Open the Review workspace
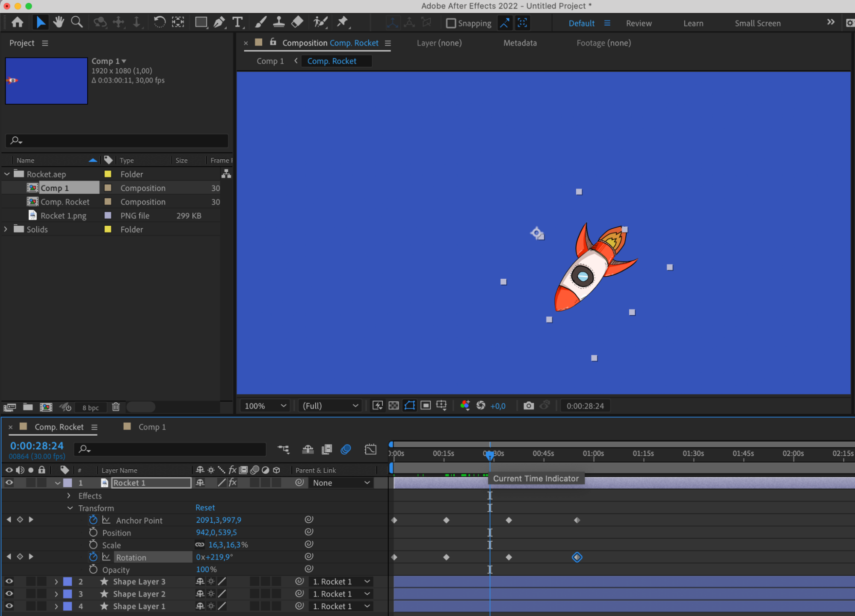The height and width of the screenshot is (616, 855). (x=639, y=23)
